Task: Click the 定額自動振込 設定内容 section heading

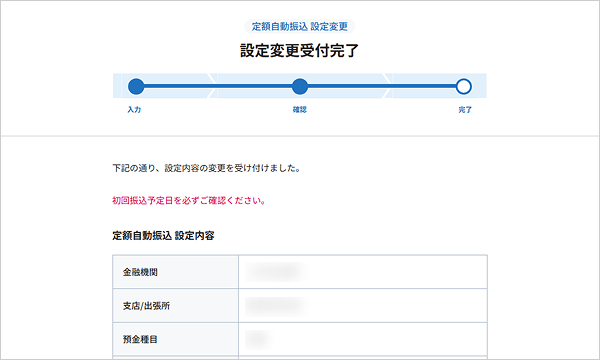Action: click(163, 236)
